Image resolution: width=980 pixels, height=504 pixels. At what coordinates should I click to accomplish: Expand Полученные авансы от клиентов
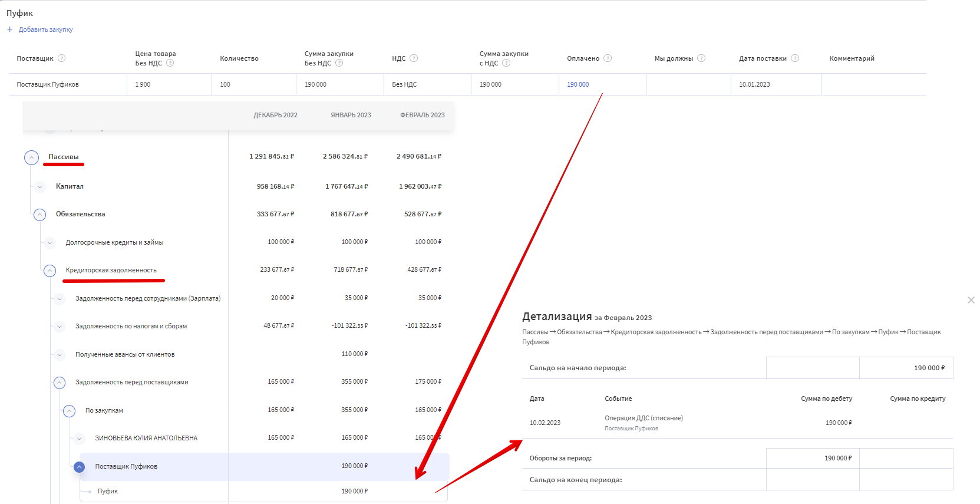60,355
